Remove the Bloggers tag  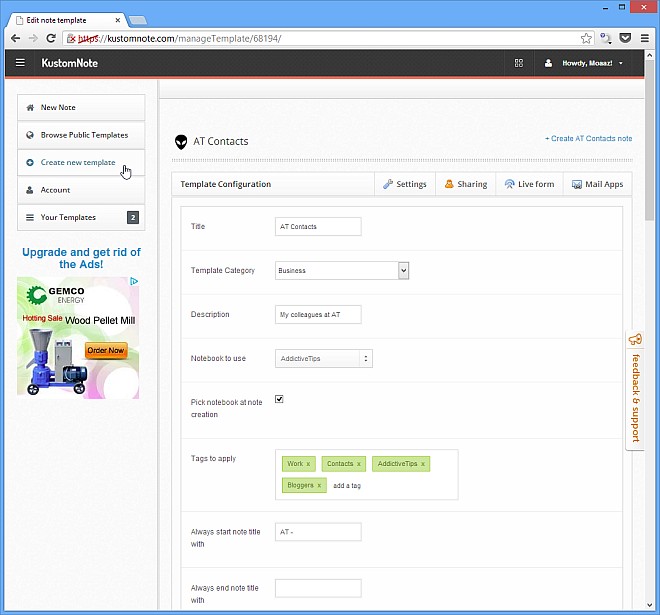click(x=319, y=485)
